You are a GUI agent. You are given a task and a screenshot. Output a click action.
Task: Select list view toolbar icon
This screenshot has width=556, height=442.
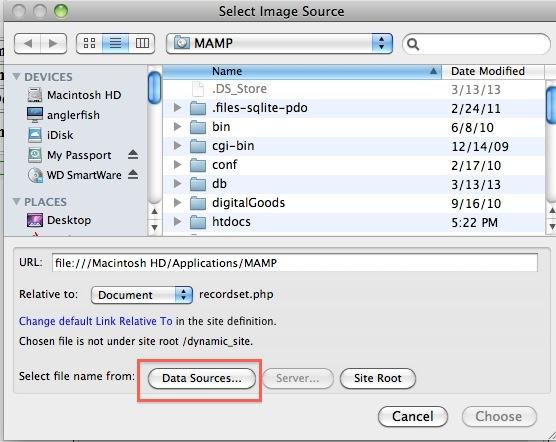pyautogui.click(x=116, y=43)
